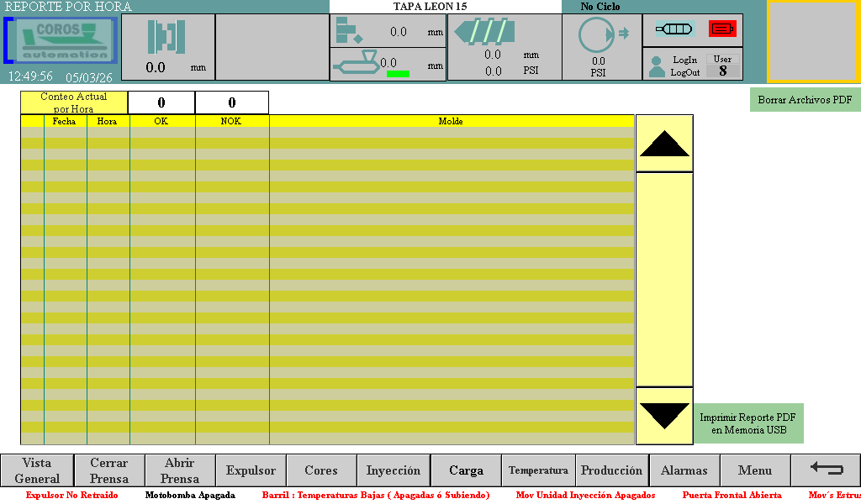Image resolution: width=861 pixels, height=504 pixels.
Task: Click the hydraulic pump pressure icon
Action: pos(598,34)
